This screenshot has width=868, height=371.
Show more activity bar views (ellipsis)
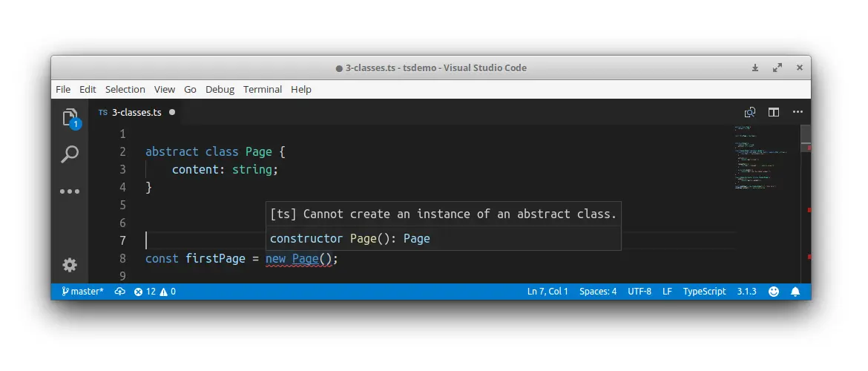70,191
